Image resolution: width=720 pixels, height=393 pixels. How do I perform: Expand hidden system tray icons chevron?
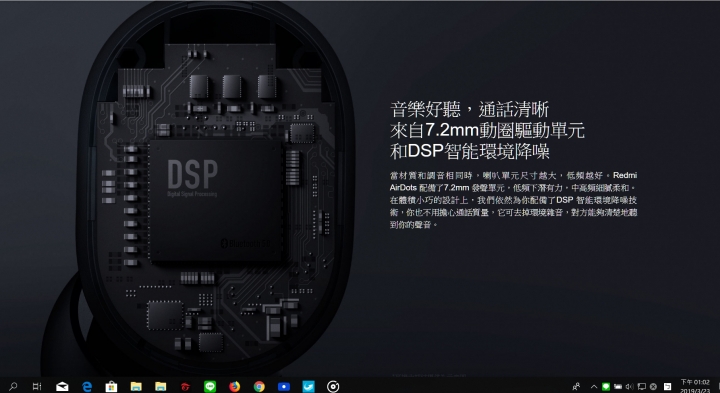593,387
